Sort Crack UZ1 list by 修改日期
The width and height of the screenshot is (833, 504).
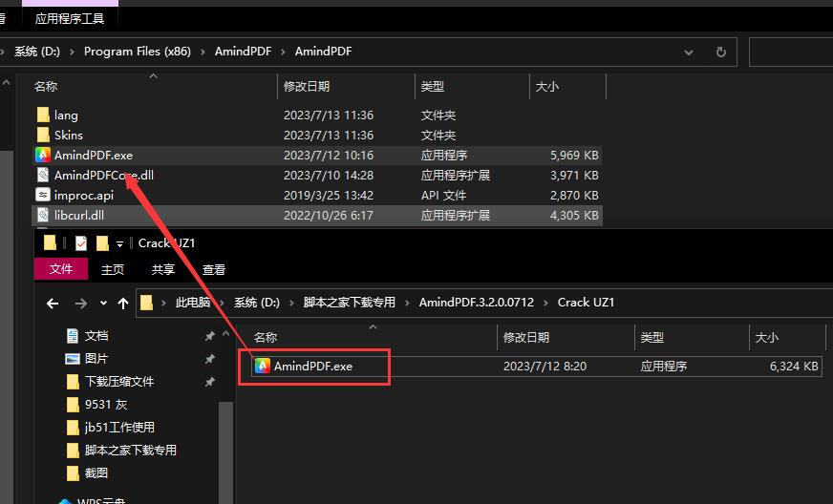point(526,337)
